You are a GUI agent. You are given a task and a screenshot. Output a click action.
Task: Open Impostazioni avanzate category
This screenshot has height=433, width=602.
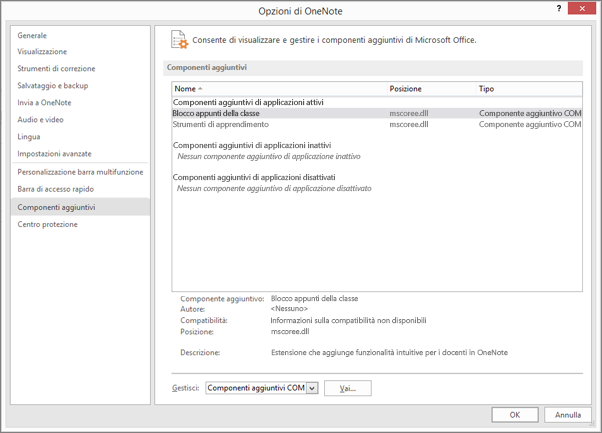(54, 154)
